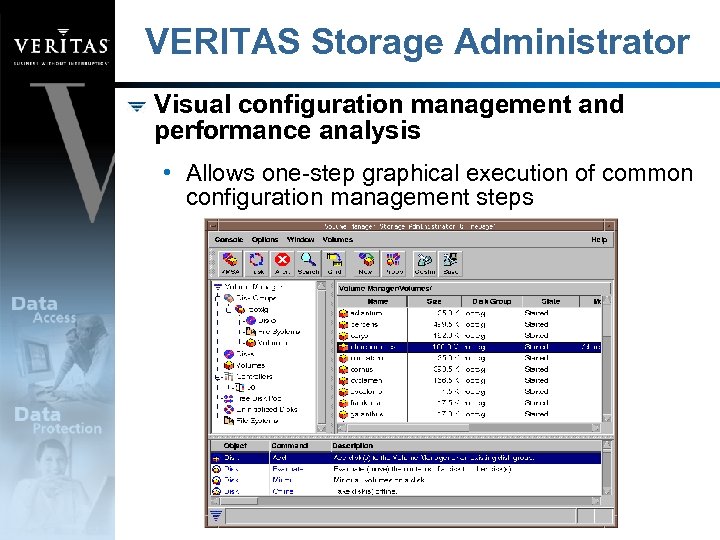
Task: Click the command list horizontal scrollbar thumb
Action: pyautogui.click(x=238, y=501)
